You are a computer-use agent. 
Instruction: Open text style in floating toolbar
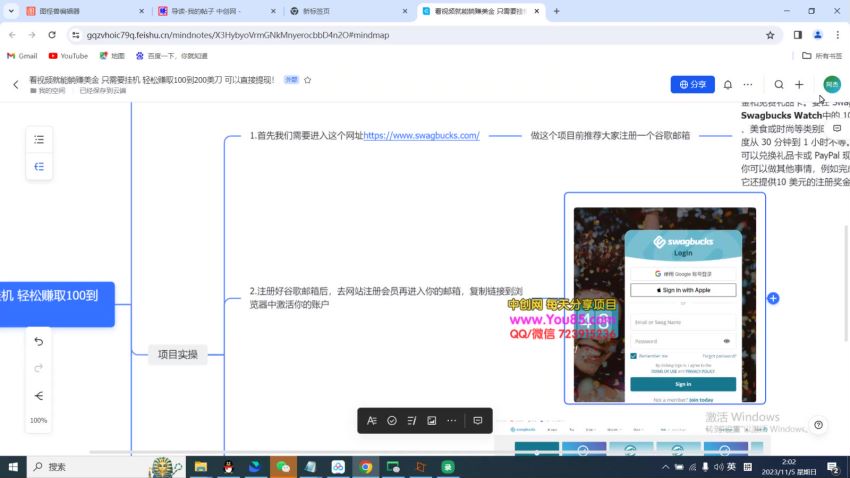372,421
